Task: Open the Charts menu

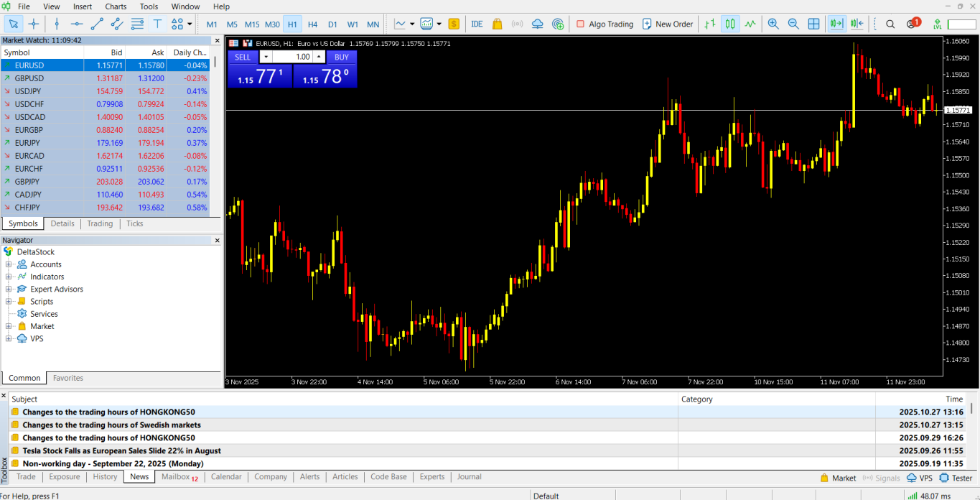Action: (x=116, y=6)
